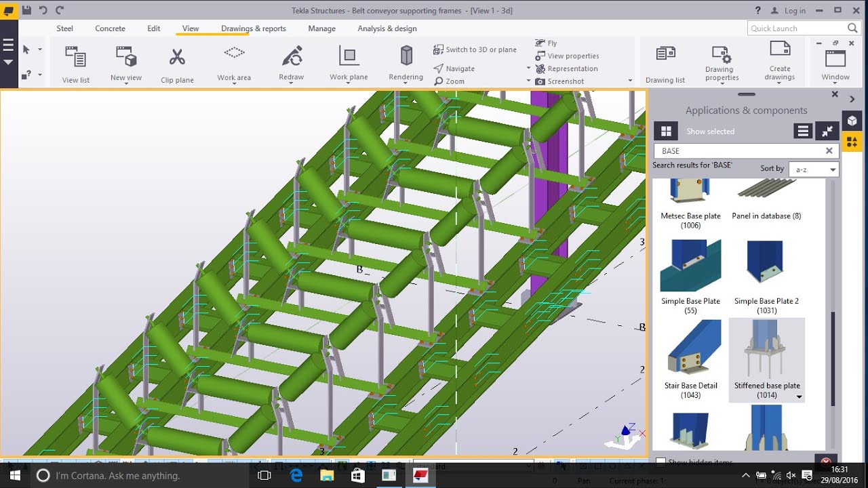Open the Sort by a-z dropdown
The width and height of the screenshot is (868, 488).
(x=814, y=169)
